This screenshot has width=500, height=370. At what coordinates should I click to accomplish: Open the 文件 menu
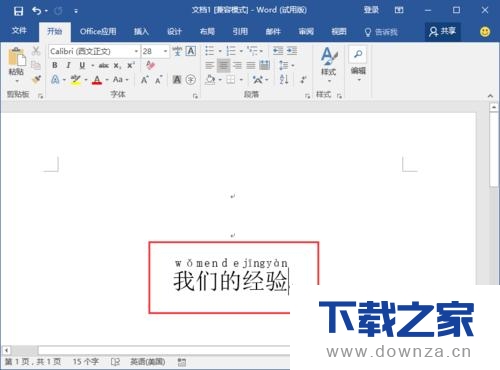click(19, 31)
